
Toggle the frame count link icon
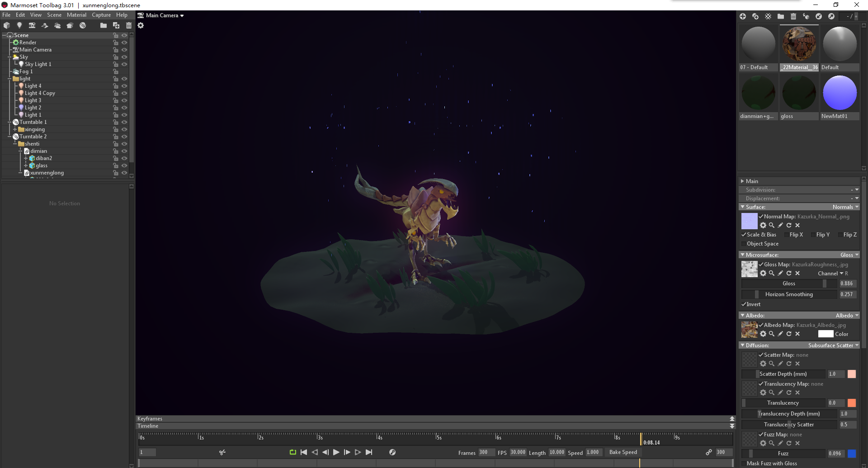709,452
